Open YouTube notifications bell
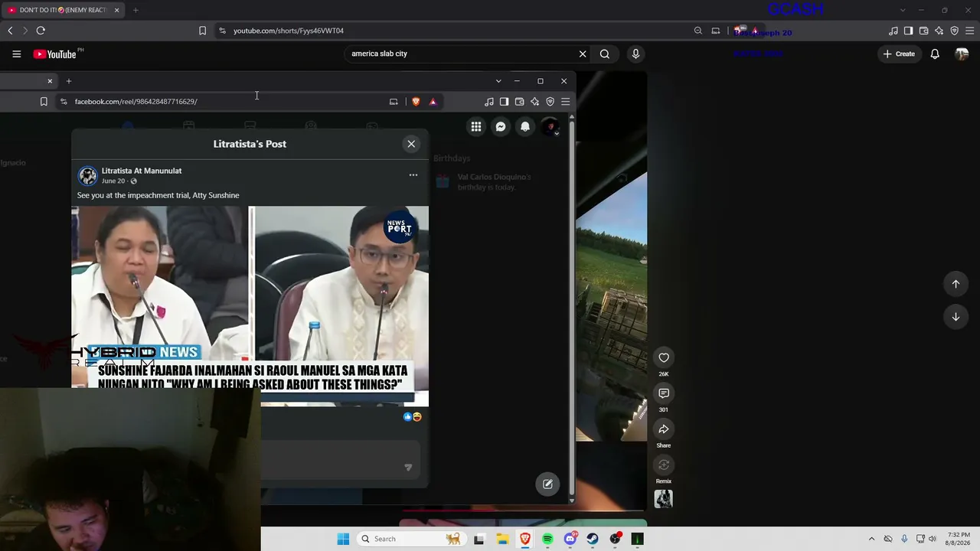Viewport: 980px width, 551px height. point(935,54)
